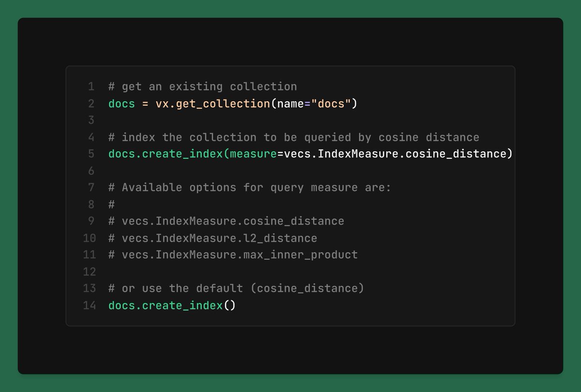Viewport: 581px width, 392px height.
Task: Click line number 5 in the gutter
Action: (92, 154)
